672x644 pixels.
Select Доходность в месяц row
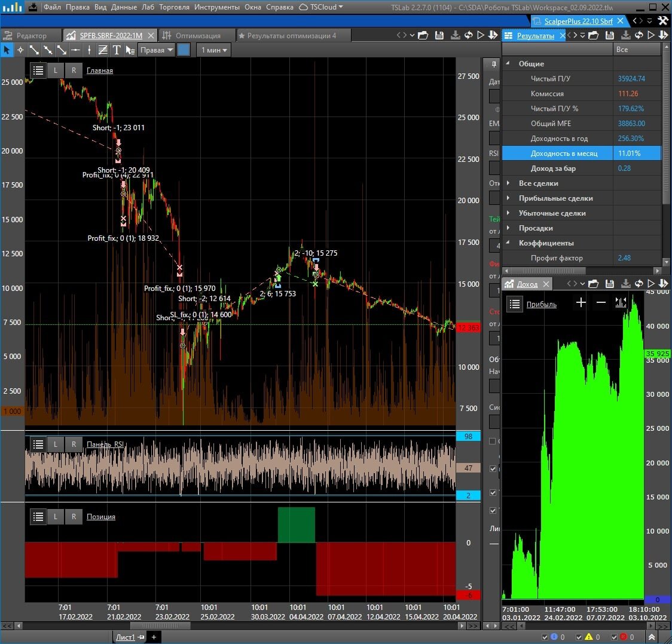(581, 154)
